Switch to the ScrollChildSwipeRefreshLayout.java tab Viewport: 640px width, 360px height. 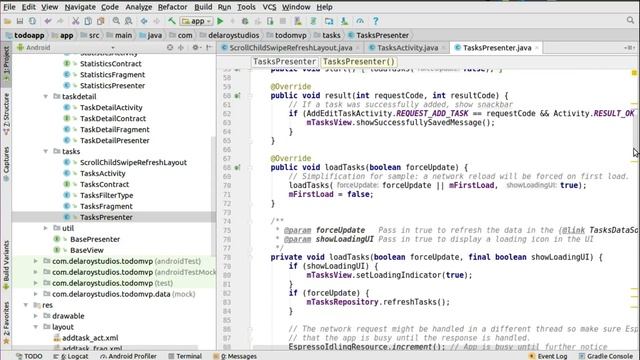coord(290,48)
